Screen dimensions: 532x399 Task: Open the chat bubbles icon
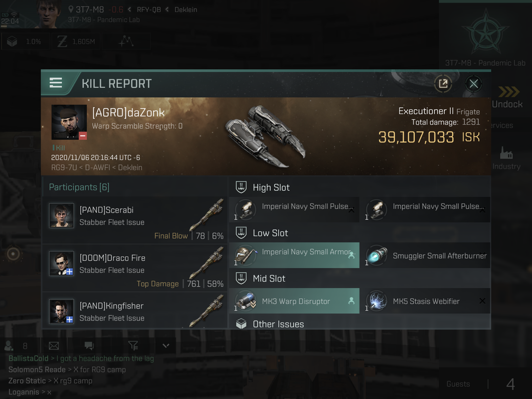[x=89, y=346]
